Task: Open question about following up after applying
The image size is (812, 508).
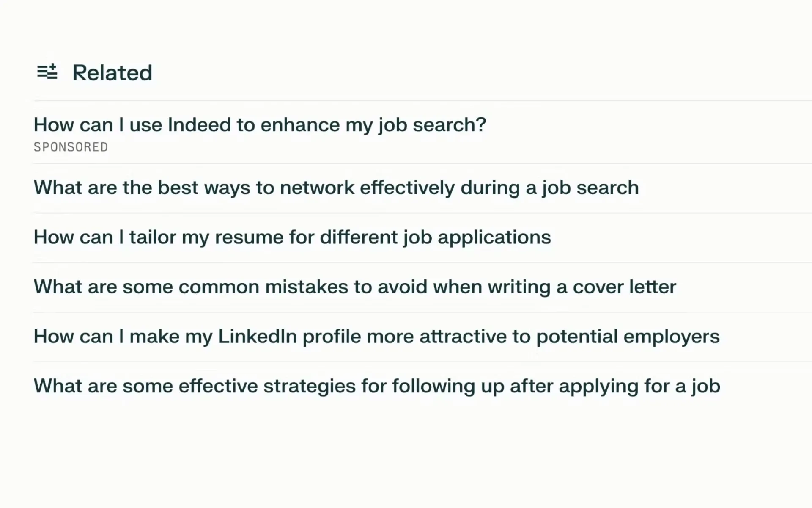Action: [377, 386]
